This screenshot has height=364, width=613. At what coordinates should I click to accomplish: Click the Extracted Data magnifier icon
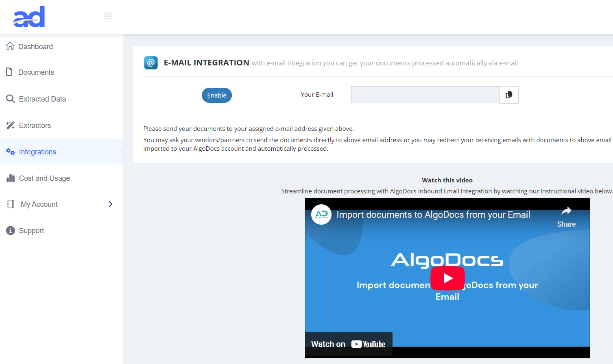point(10,99)
